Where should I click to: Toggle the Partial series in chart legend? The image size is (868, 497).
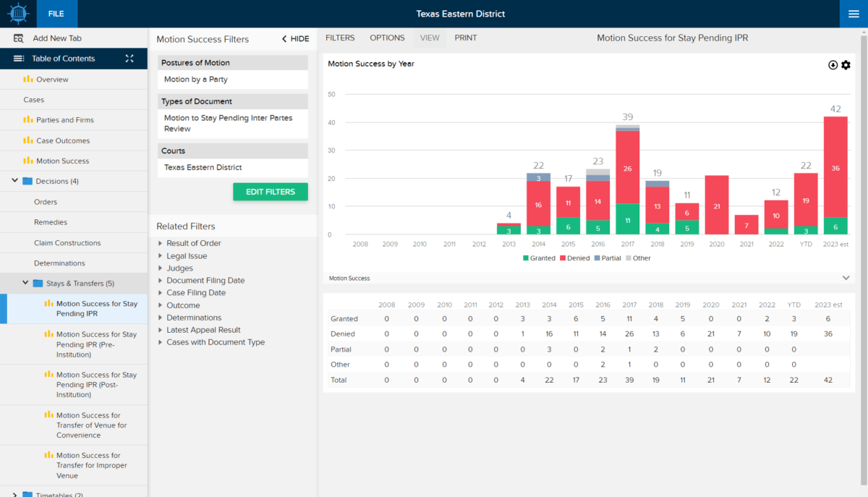point(610,258)
